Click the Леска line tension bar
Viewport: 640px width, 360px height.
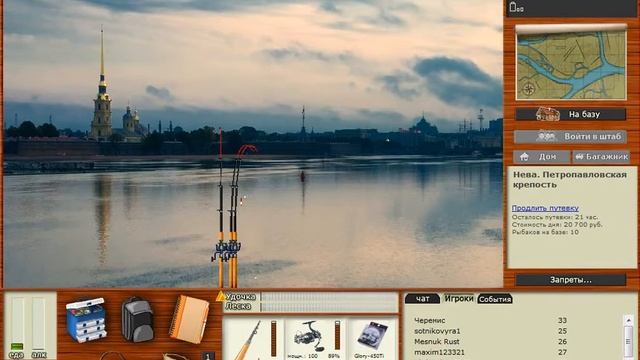(329, 307)
